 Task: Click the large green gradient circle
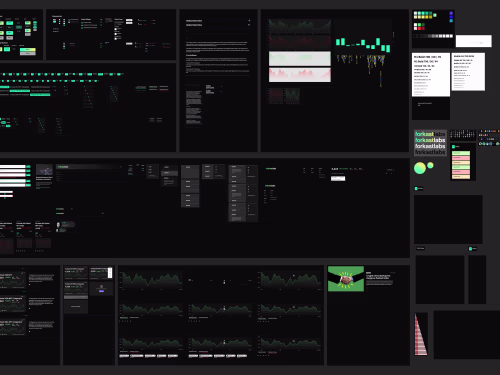420,168
